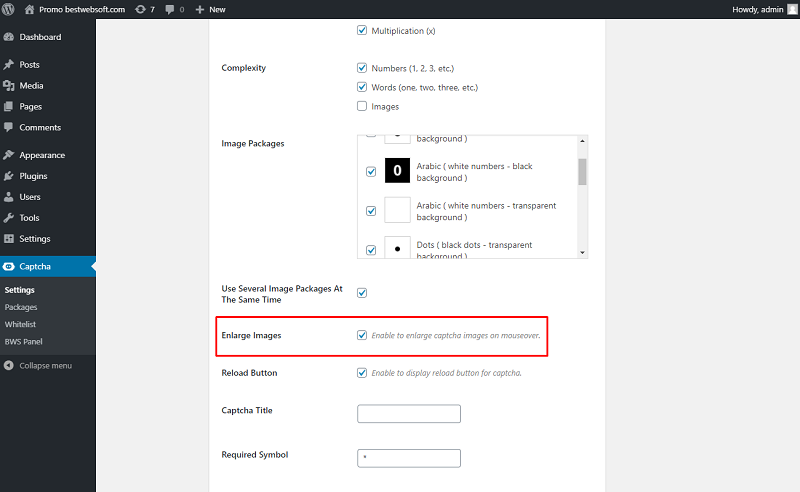
Task: Click Howdy, admin account link
Action: click(x=758, y=9)
